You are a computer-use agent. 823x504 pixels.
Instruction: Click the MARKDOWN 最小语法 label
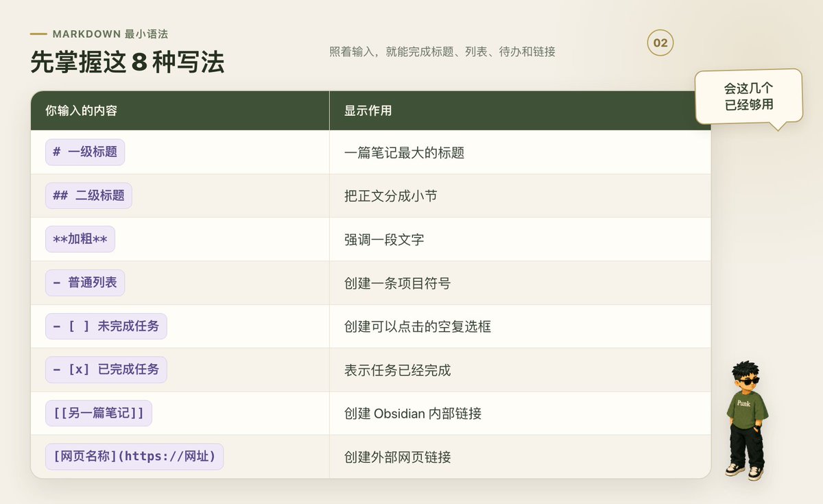click(110, 34)
